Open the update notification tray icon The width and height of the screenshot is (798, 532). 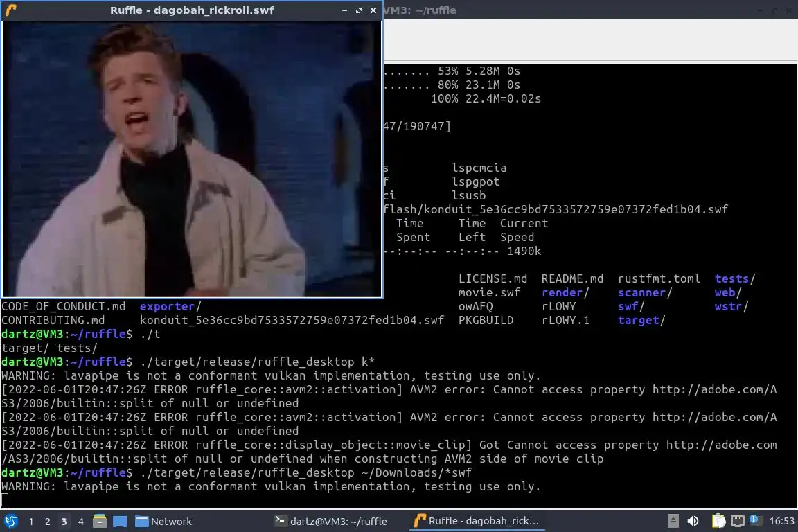755,520
